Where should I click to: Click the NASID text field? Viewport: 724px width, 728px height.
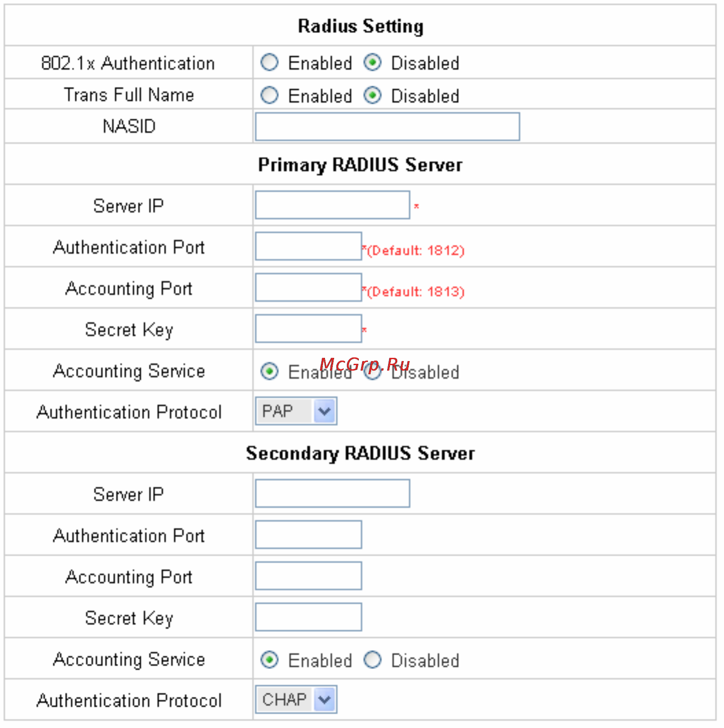[x=387, y=126]
